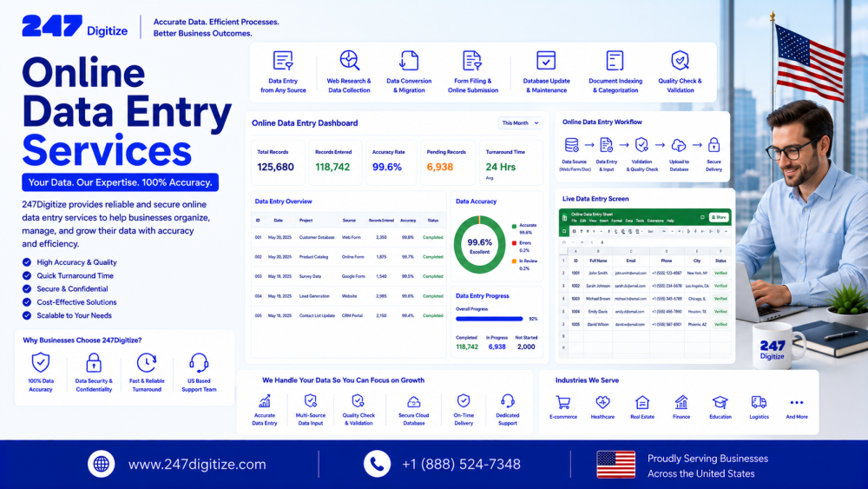Click the Secure Cloud Database icon
The image size is (868, 489).
(413, 401)
